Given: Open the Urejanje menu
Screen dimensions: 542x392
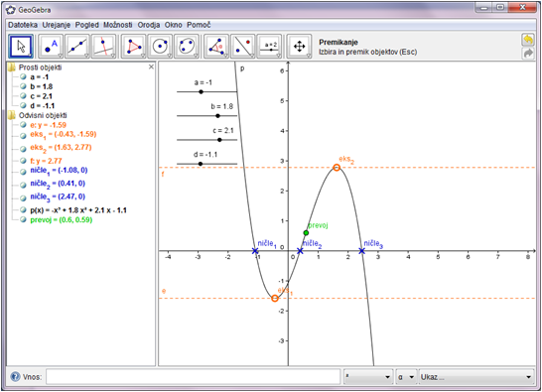Looking at the screenshot, I should (57, 25).
